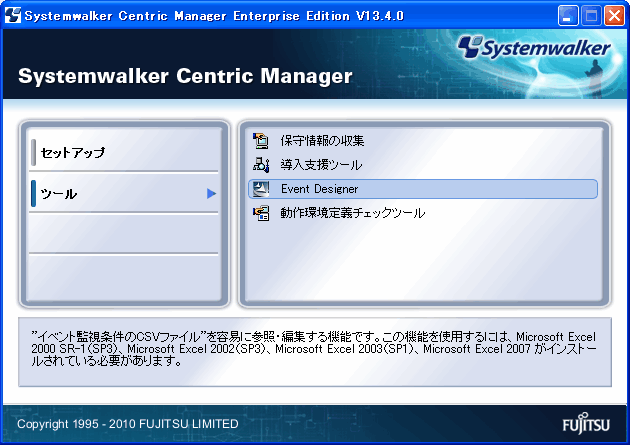This screenshot has width=630, height=445.
Task: Click the Systemwalker Centric Manager heading
Action: pyautogui.click(x=185, y=77)
